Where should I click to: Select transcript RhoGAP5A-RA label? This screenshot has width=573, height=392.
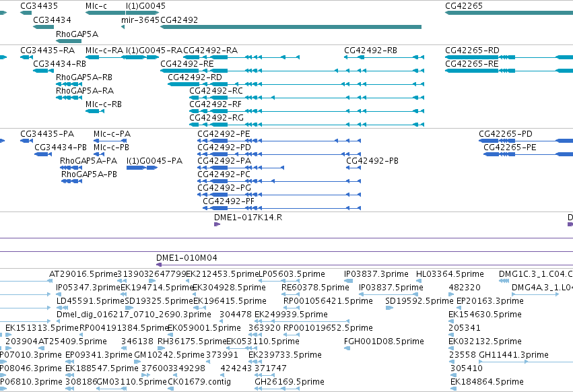coord(85,91)
